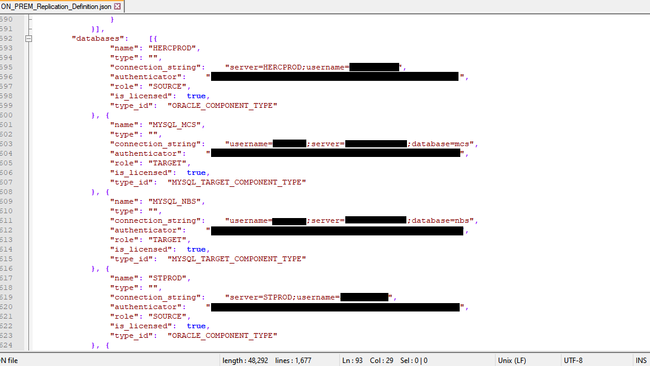Click the Sel : 0 | 0 status entry
The image size is (650, 366).
[414, 361]
